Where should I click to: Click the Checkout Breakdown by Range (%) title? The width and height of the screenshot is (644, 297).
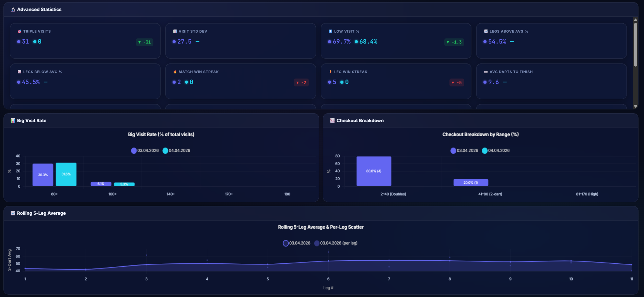pos(480,134)
